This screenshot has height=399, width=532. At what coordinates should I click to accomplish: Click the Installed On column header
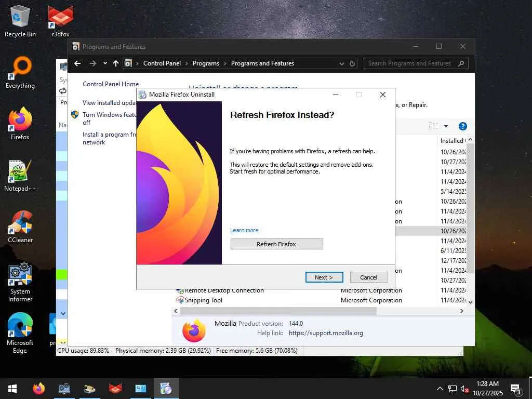[453, 140]
